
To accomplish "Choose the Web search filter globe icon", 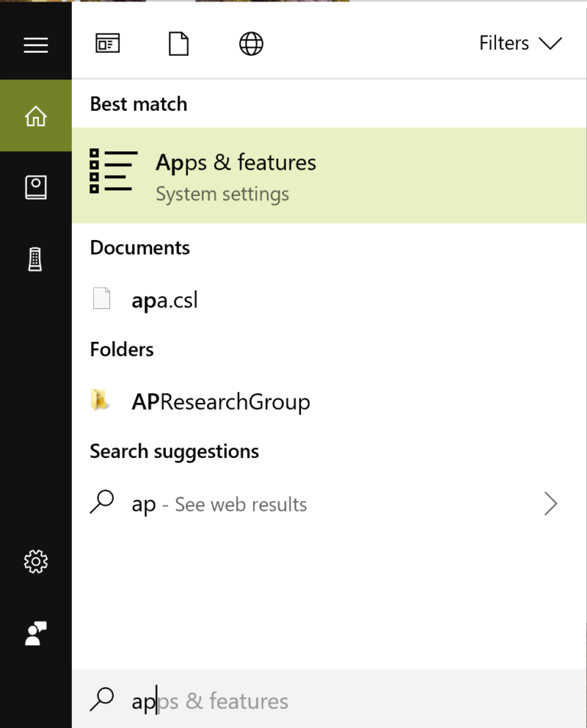I will click(x=251, y=43).
